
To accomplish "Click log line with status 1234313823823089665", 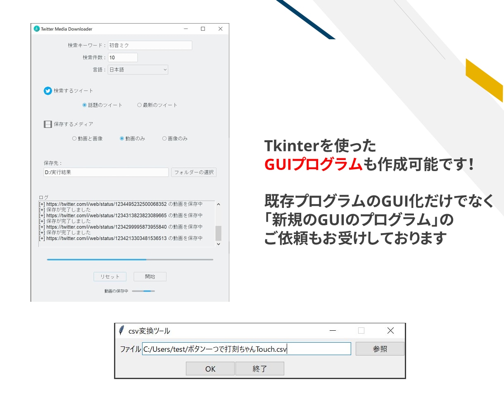I will [121, 215].
